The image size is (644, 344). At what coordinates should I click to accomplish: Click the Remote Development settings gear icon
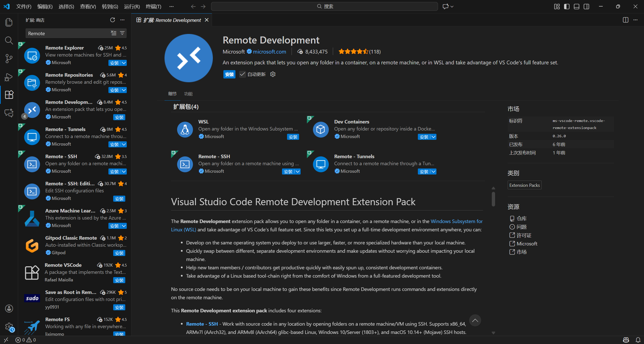273,74
